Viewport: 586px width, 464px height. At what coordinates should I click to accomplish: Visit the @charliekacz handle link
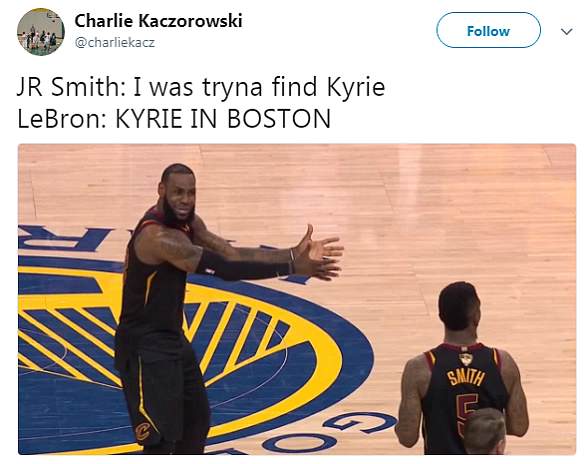[x=115, y=42]
